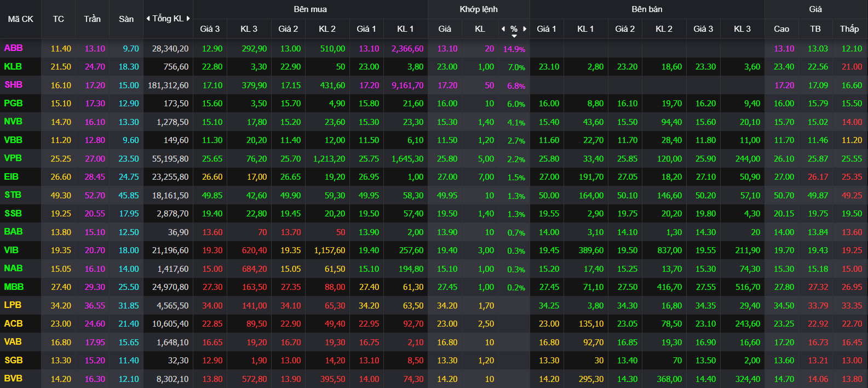Sort by Giá 1 under Bên mua
The height and width of the screenshot is (388, 868).
(x=366, y=28)
